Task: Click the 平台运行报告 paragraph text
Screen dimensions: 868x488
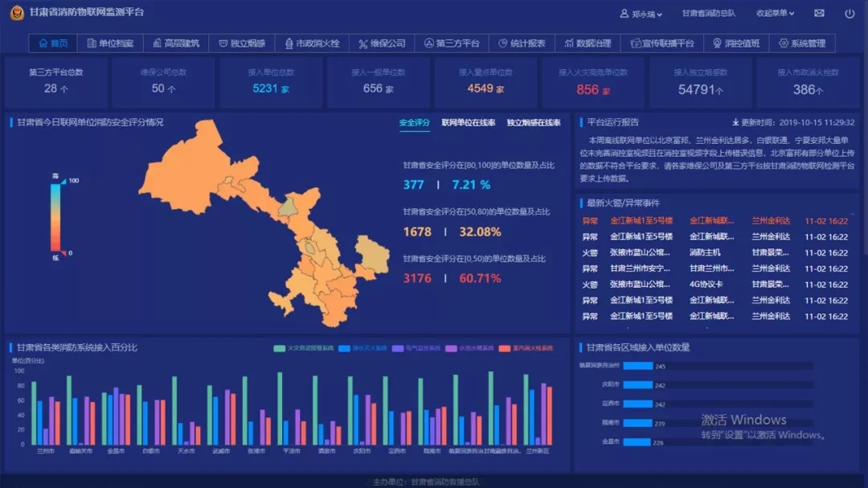Action: [717, 159]
